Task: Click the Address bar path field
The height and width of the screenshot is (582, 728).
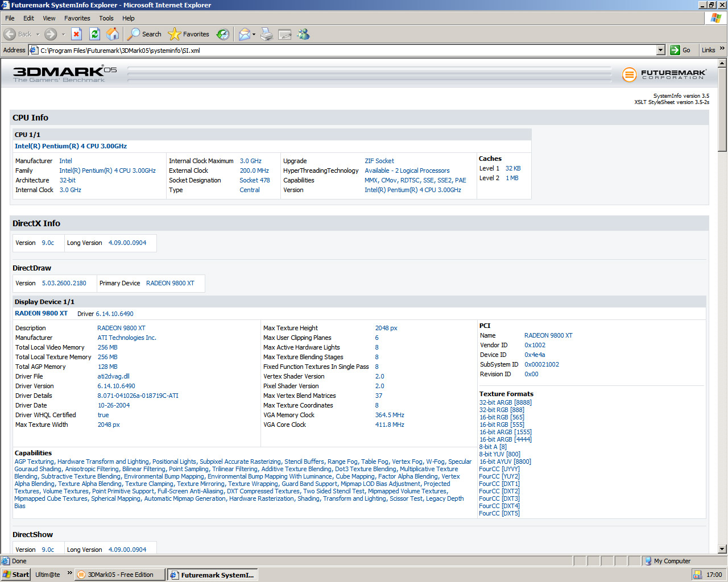Action: 347,50
